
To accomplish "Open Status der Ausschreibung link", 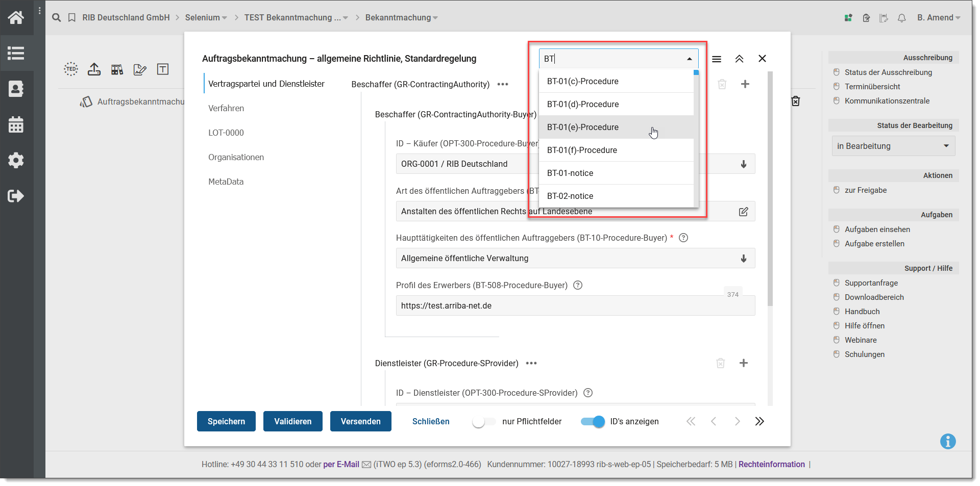I will [x=888, y=72].
